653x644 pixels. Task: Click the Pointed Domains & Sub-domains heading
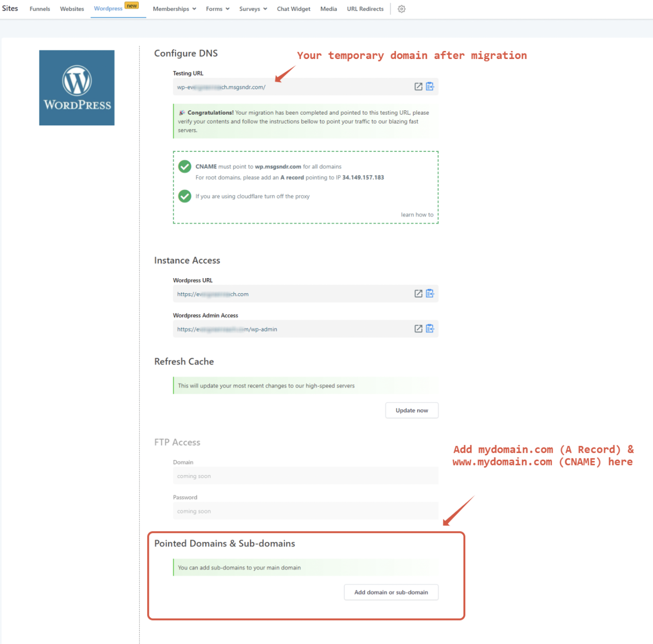point(225,543)
